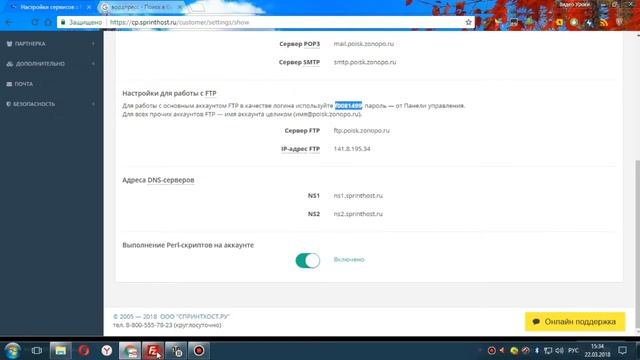Click the Сервер FTP label
Viewport: 640px width, 360px height.
pos(302,131)
